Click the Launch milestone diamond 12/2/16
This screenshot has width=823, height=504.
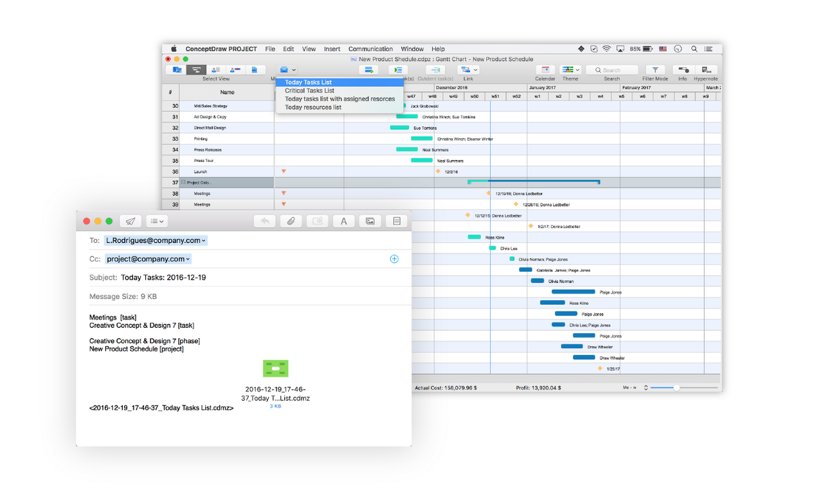tap(438, 172)
